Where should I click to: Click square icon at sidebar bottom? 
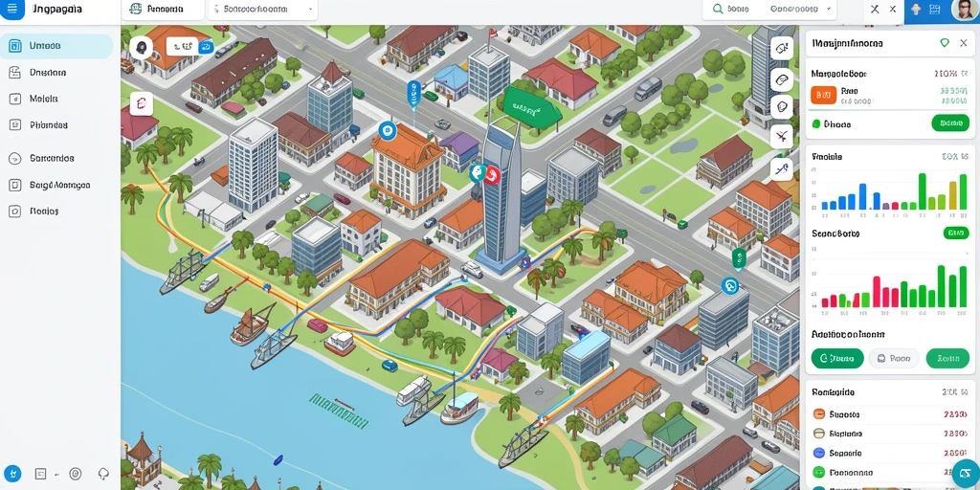(x=40, y=474)
